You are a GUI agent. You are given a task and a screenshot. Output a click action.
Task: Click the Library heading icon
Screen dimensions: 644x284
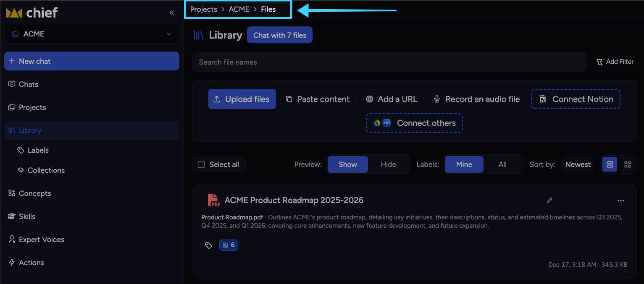[x=198, y=35]
